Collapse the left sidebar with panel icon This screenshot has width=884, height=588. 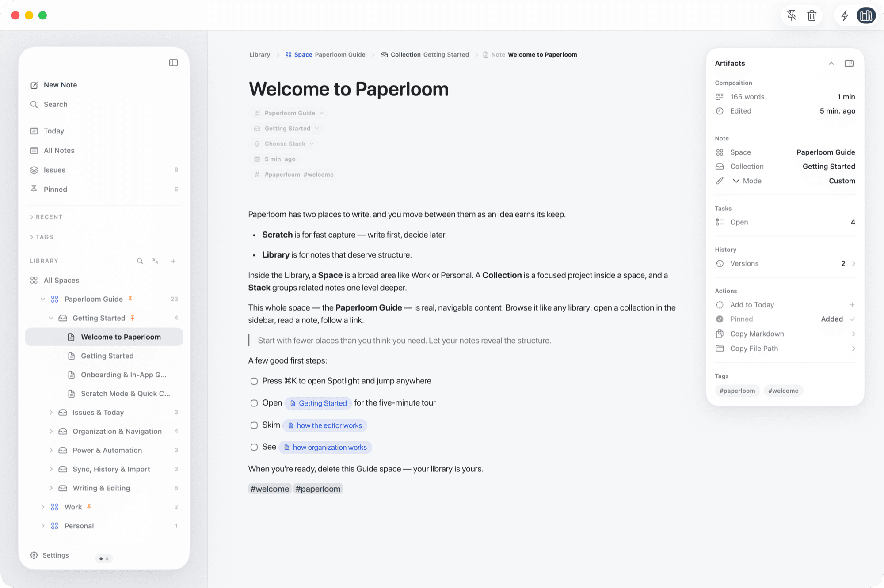tap(173, 63)
